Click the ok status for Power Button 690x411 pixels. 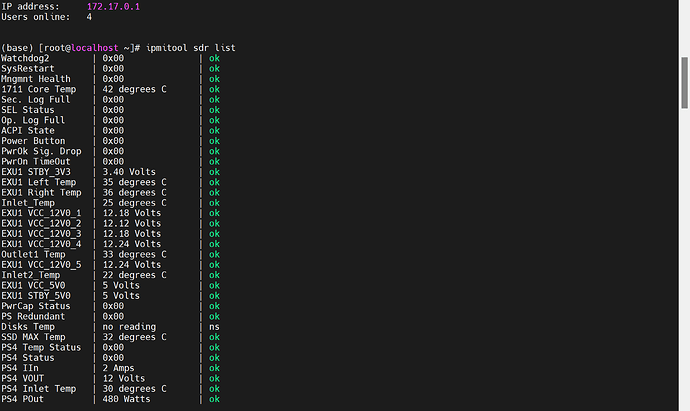coord(215,140)
